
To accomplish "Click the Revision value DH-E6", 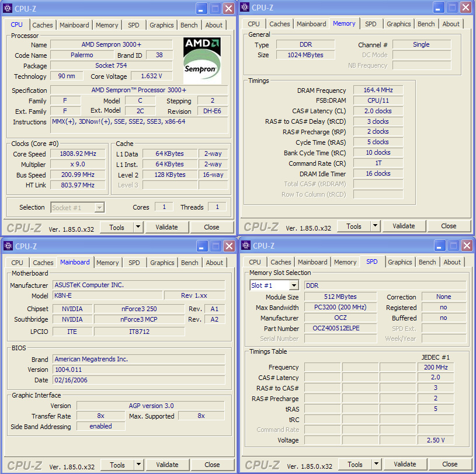I will (212, 111).
